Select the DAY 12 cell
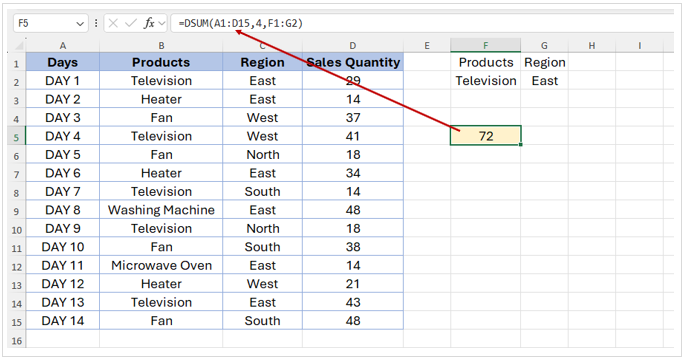Image resolution: width=686 pixels, height=360 pixels. pyautogui.click(x=63, y=283)
